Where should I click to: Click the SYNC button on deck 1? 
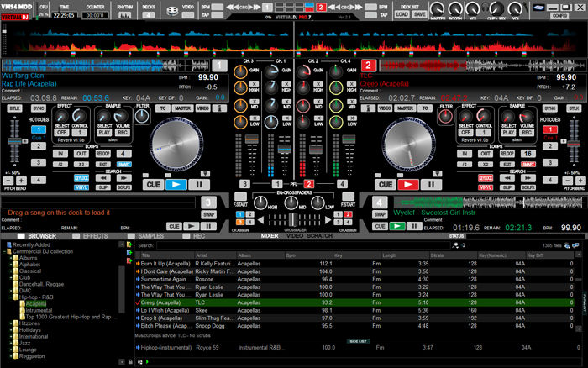point(39,108)
